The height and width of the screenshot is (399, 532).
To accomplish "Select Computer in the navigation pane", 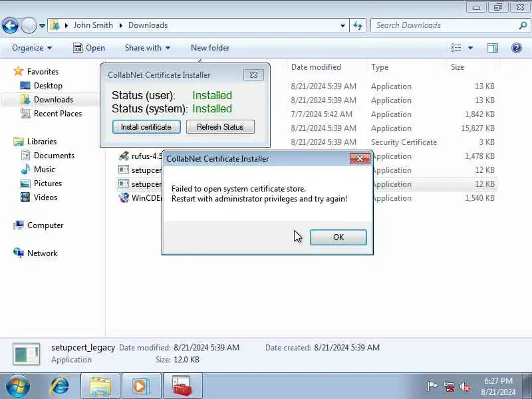I will coord(45,225).
